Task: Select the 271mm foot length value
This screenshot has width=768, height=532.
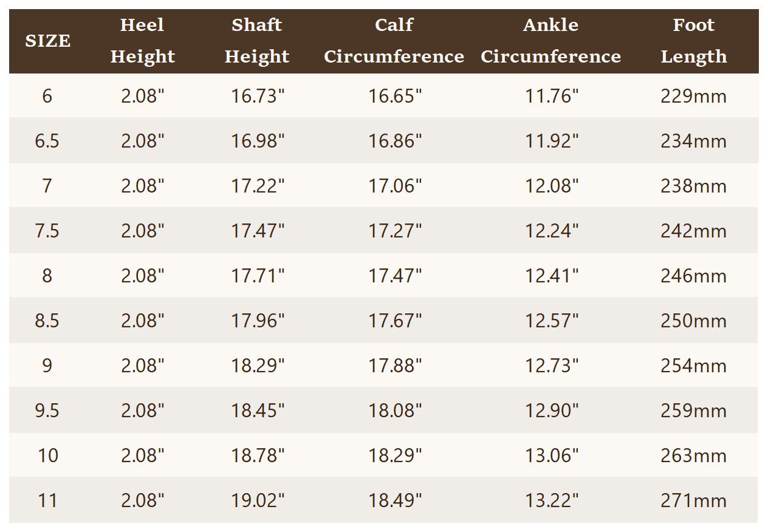Action: pyautogui.click(x=693, y=500)
